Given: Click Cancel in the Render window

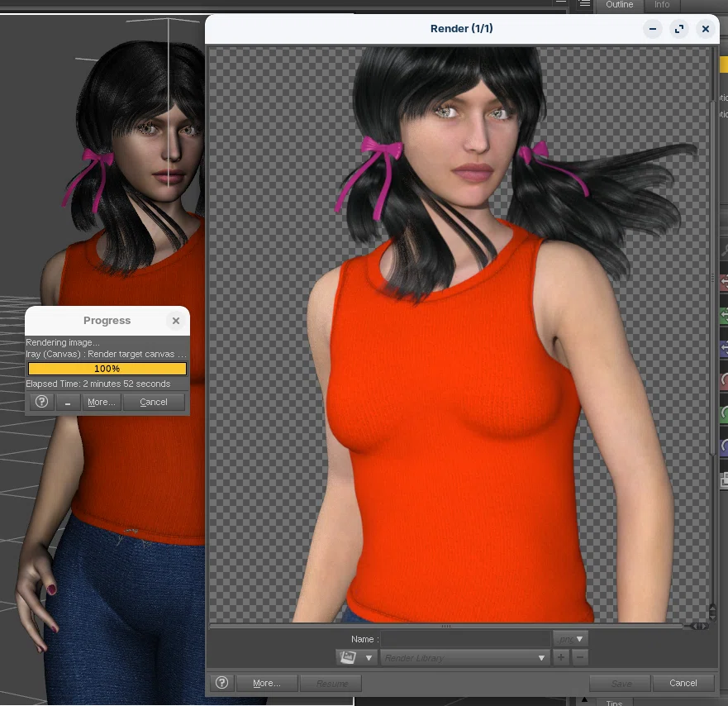Looking at the screenshot, I should pyautogui.click(x=683, y=683).
